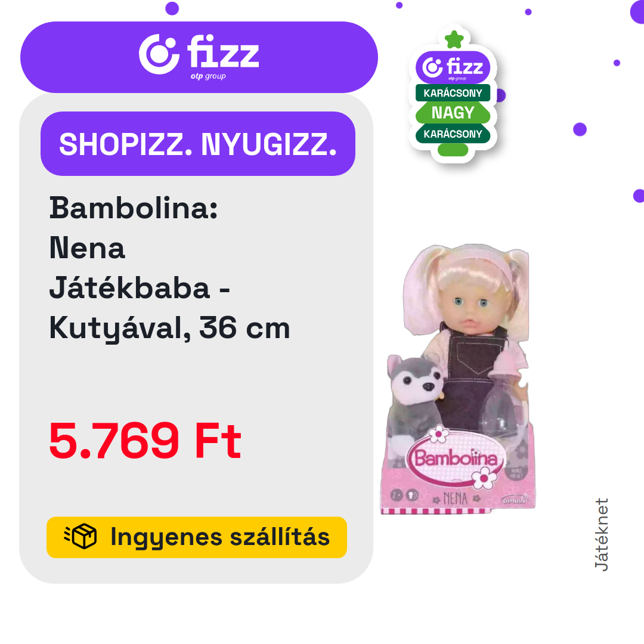This screenshot has width=644, height=644.
Task: Click the Játéknet vertical label
Action: point(601,534)
